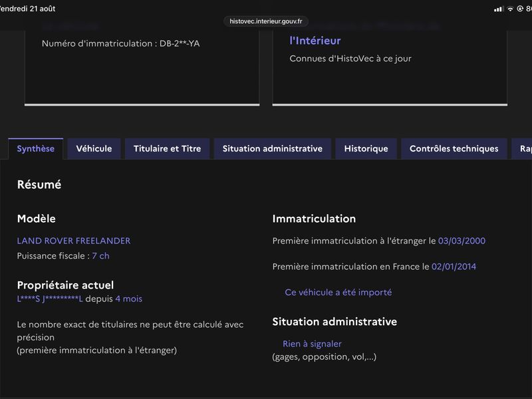This screenshot has height=399, width=532.
Task: Click the Rien à signaler status
Action: point(312,344)
